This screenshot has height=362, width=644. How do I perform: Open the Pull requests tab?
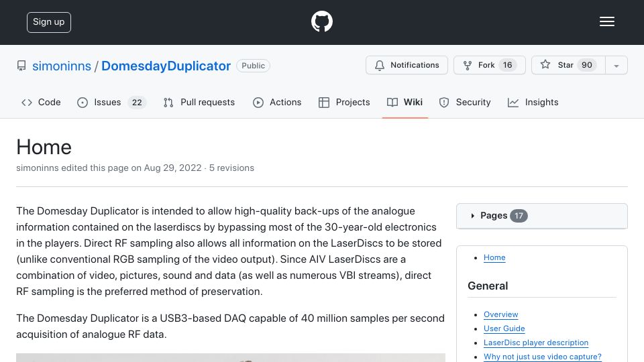click(x=199, y=102)
